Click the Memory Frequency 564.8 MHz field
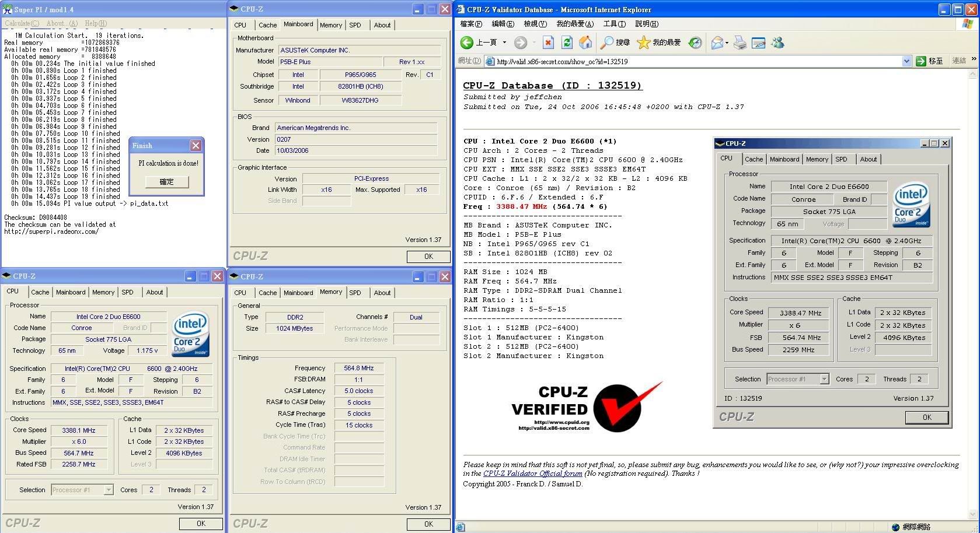980x533 pixels. point(359,368)
